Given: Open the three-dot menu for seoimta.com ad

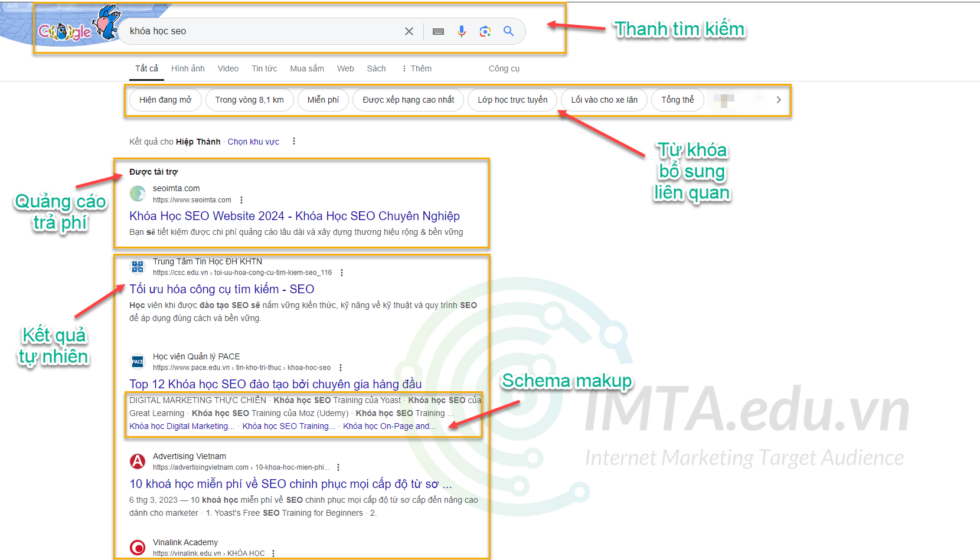Looking at the screenshot, I should 241,200.
